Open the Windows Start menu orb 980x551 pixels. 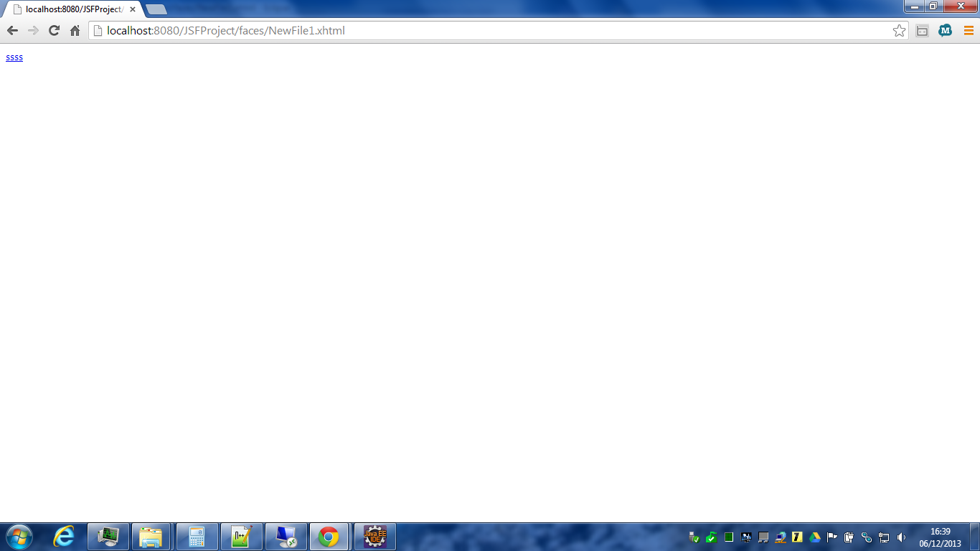pyautogui.click(x=19, y=537)
